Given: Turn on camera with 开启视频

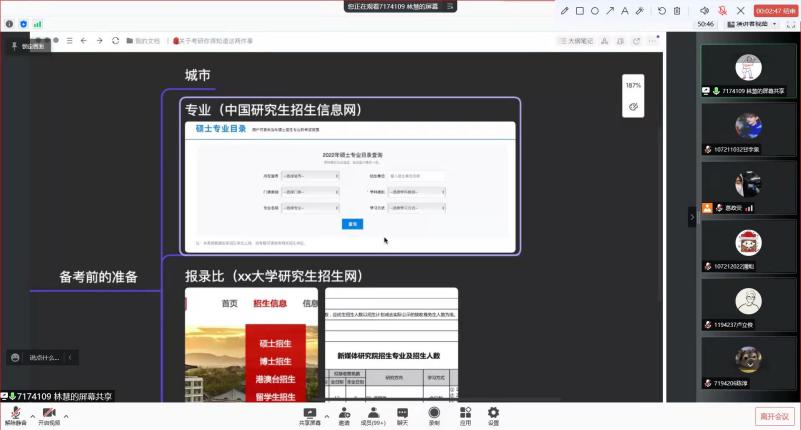Looking at the screenshot, I should pyautogui.click(x=49, y=415).
